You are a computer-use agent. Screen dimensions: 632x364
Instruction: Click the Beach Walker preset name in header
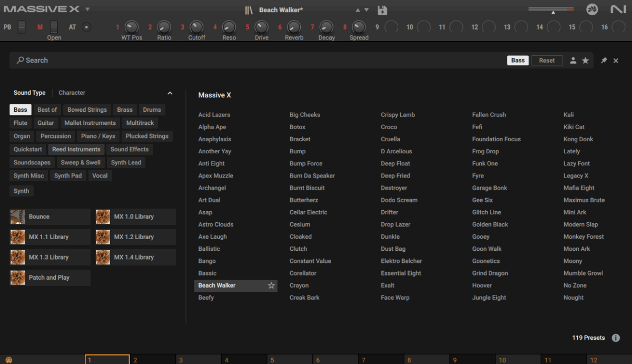click(x=281, y=10)
